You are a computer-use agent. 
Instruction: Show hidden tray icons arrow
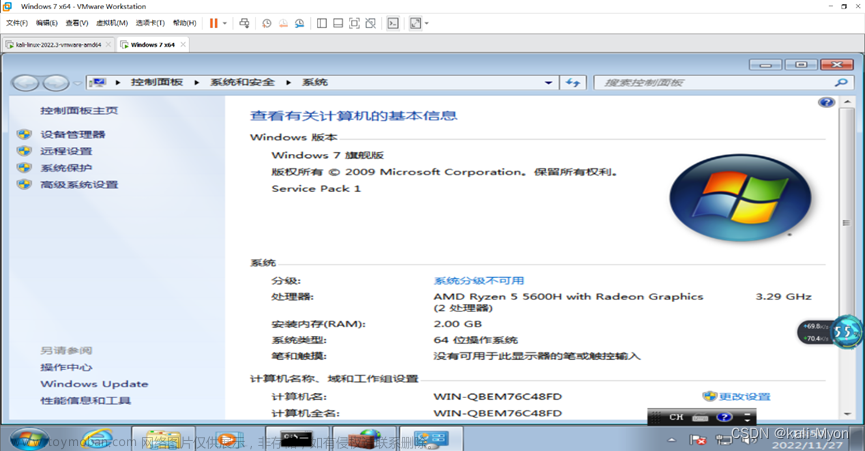click(671, 440)
